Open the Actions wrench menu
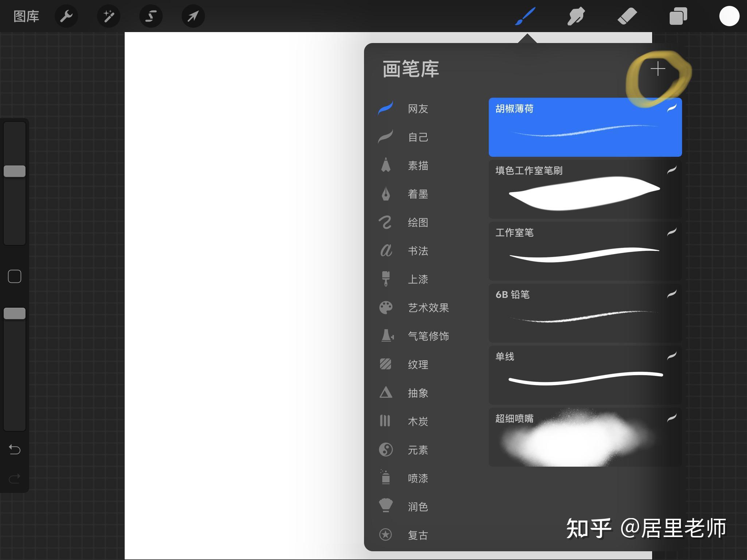 coord(66,16)
